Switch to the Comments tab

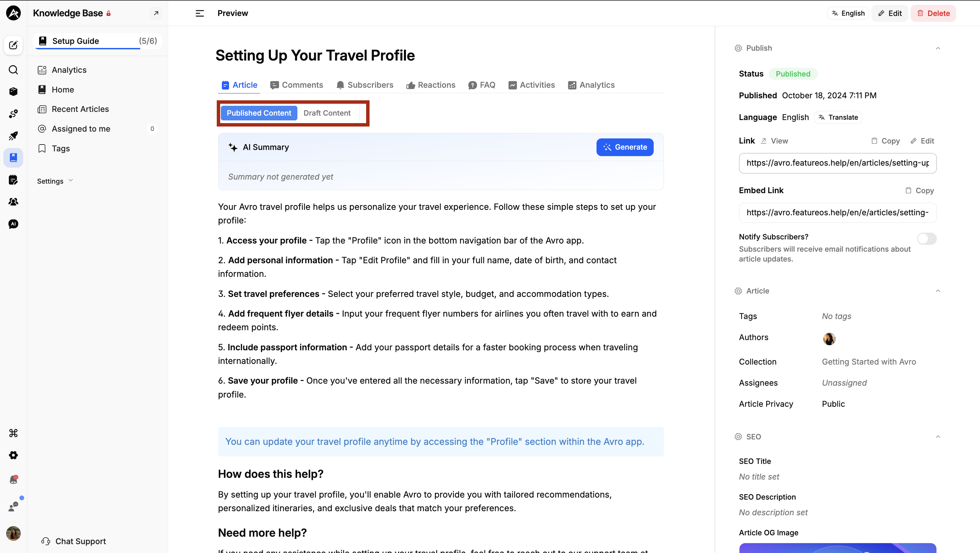pyautogui.click(x=296, y=85)
